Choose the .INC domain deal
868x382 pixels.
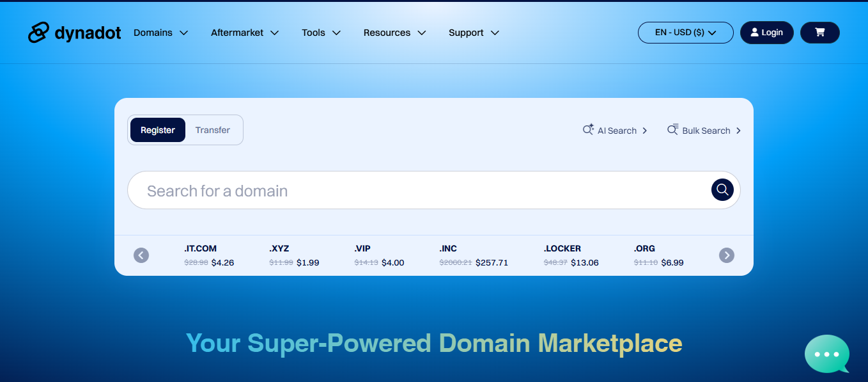point(474,255)
